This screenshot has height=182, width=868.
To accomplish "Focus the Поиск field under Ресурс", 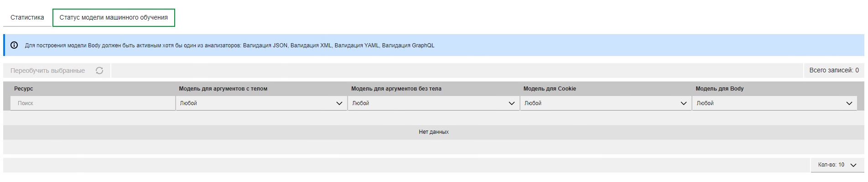I will [94, 103].
